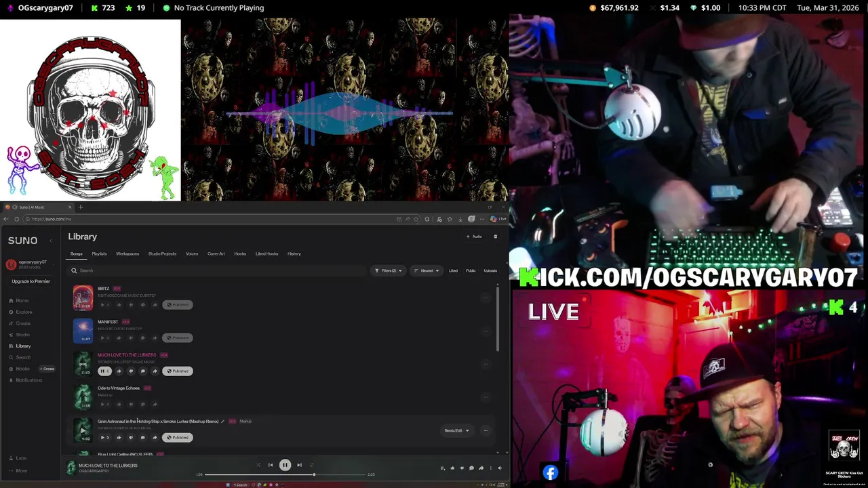Click Published on Grim Astronaut mashup
This screenshot has height=488, width=868.
178,437
